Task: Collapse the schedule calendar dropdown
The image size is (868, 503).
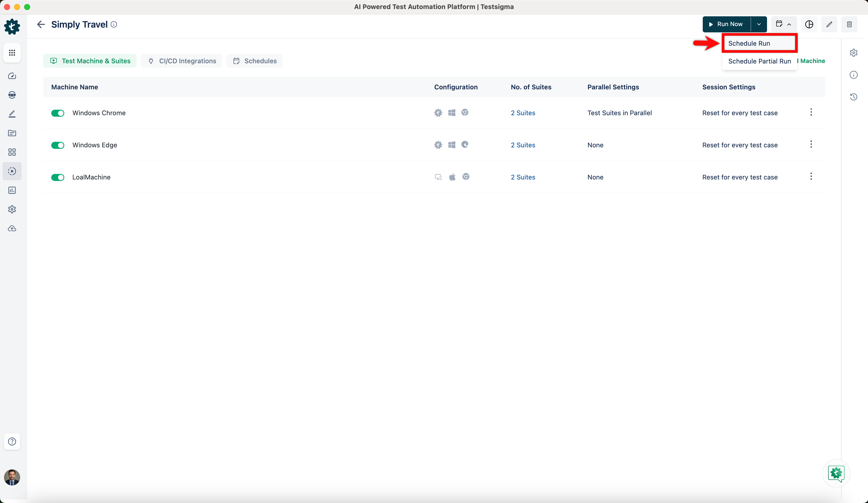Action: [x=784, y=24]
